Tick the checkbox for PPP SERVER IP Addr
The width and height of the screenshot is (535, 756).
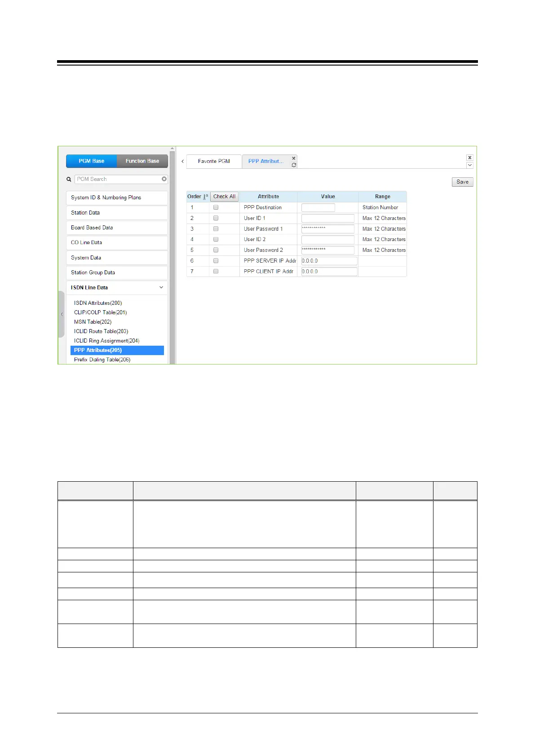(x=216, y=261)
